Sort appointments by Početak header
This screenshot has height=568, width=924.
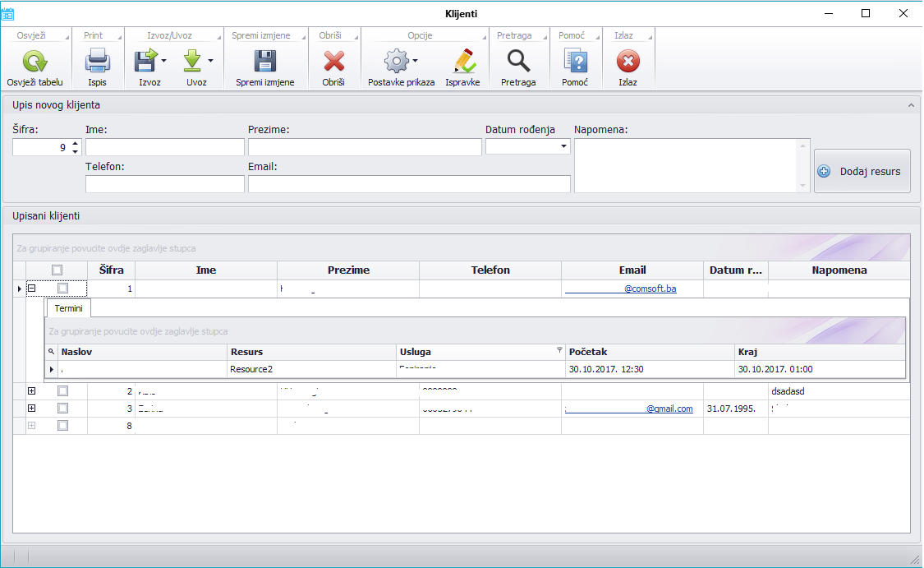tap(650, 352)
